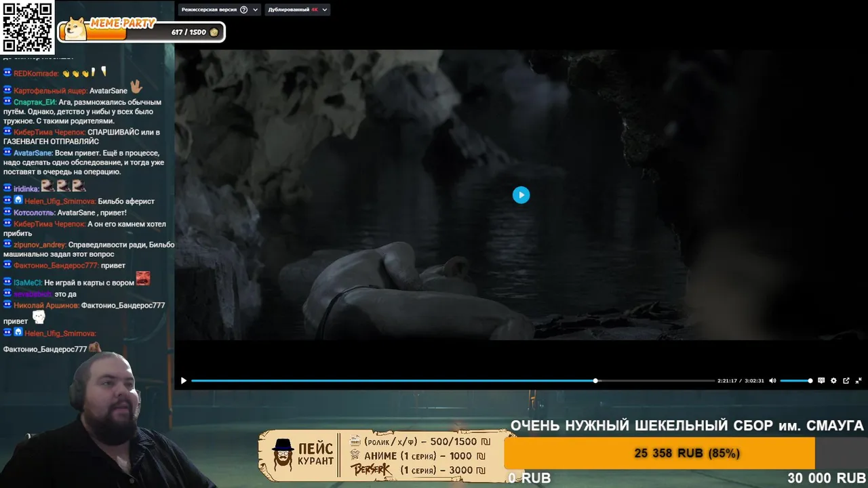Click chat badge icon beside zipunov_andrey

click(x=7, y=244)
